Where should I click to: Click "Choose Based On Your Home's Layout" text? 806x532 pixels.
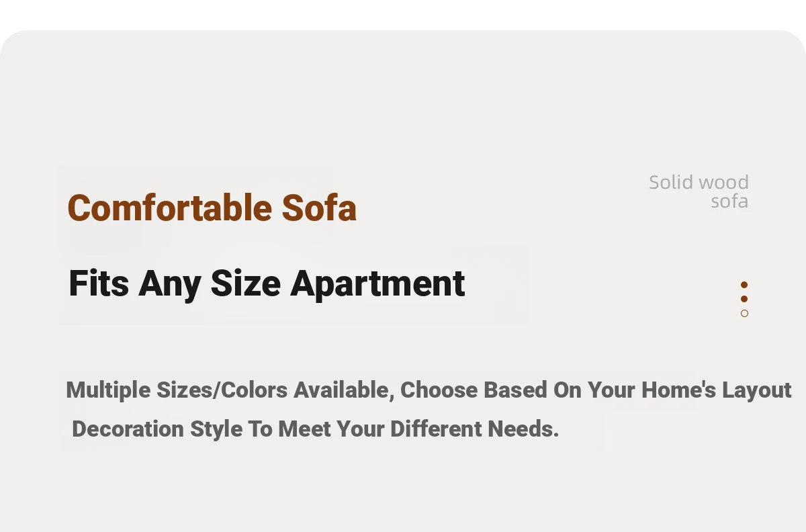coord(596,390)
